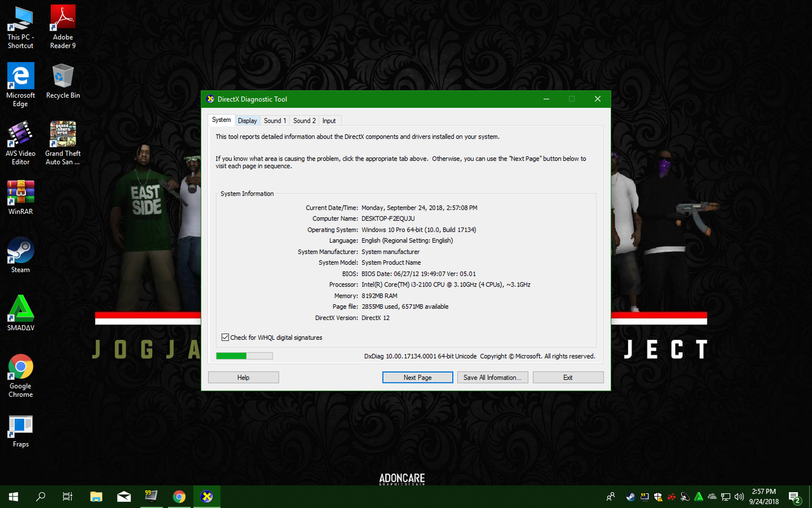Image resolution: width=812 pixels, height=508 pixels.
Task: Click the taskbar clock showing 2:57 PM
Action: (764, 497)
